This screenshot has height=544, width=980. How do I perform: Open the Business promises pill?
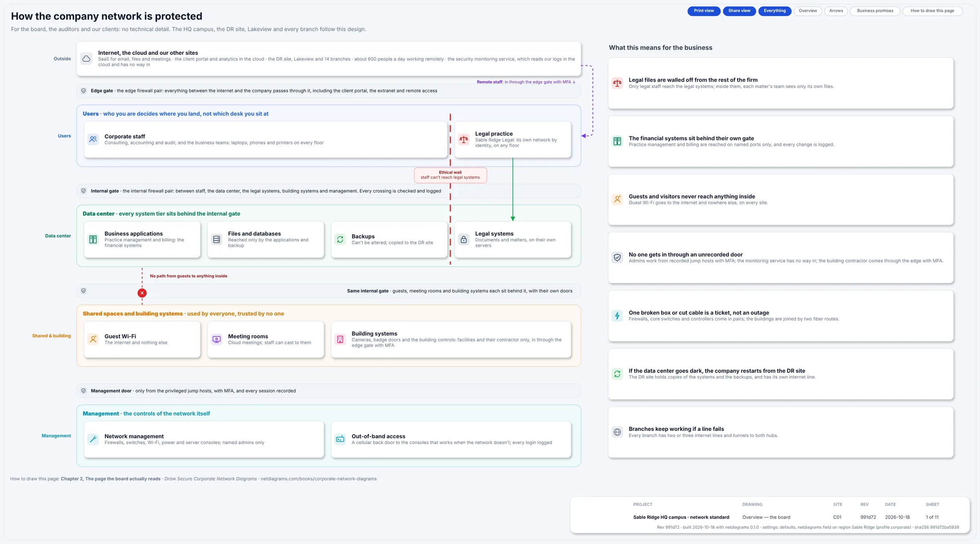point(875,11)
